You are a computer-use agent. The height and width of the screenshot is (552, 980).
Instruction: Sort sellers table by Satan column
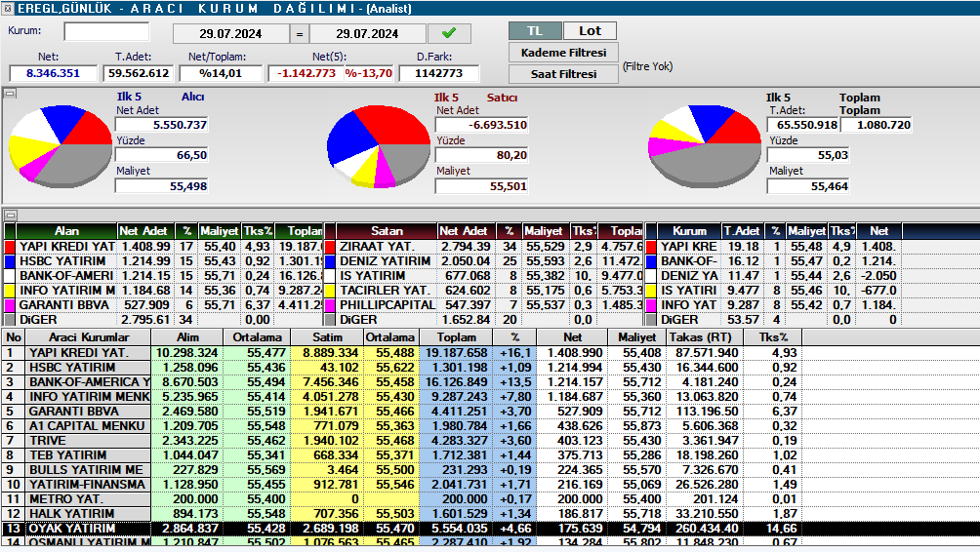[x=387, y=231]
